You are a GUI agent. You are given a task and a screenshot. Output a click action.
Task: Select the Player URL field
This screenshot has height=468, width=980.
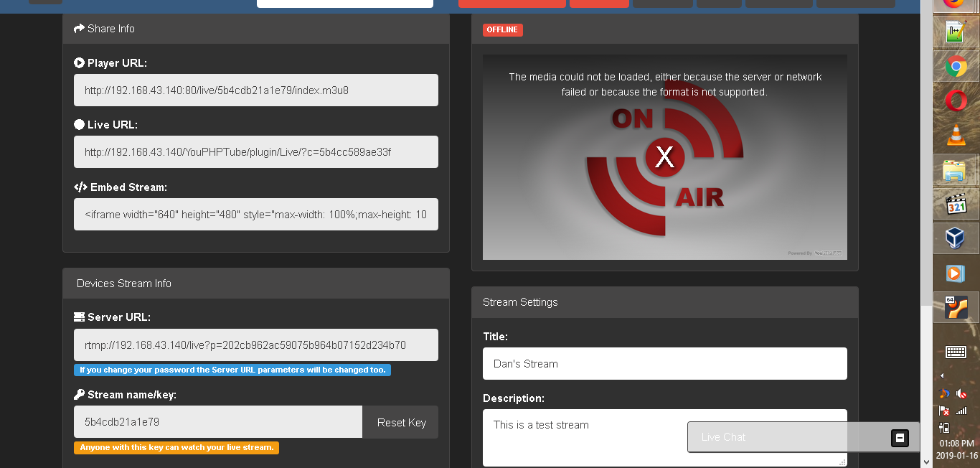coord(256,90)
